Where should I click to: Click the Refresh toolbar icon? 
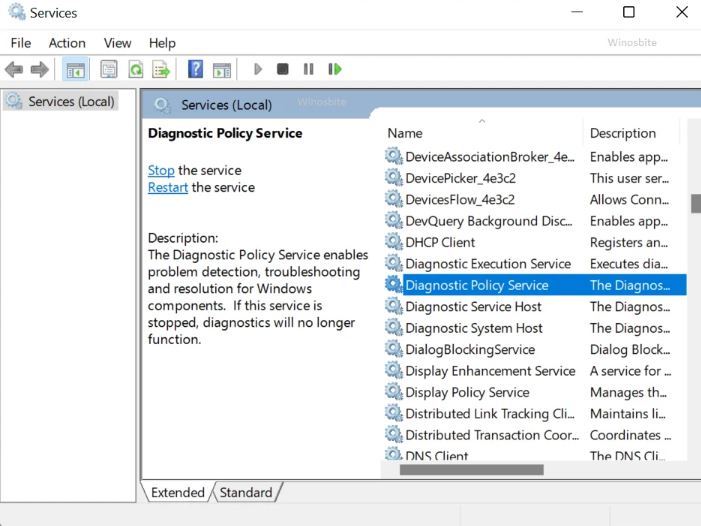pos(135,70)
